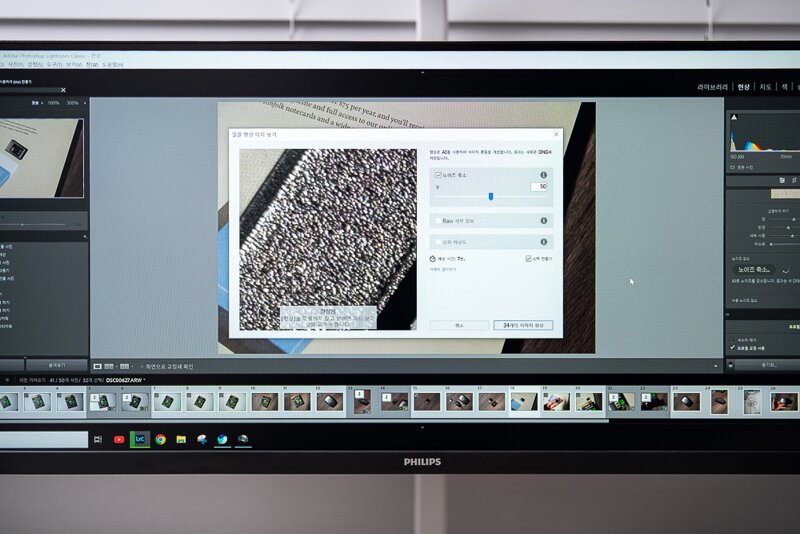Open the Library (라이브러리) module
Image resolution: width=800 pixels, height=534 pixels.
(712, 87)
